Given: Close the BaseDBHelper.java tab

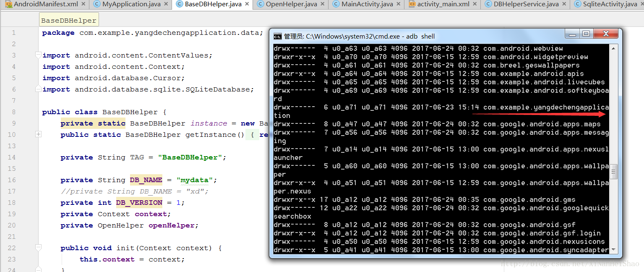Looking at the screenshot, I should pyautogui.click(x=247, y=4).
